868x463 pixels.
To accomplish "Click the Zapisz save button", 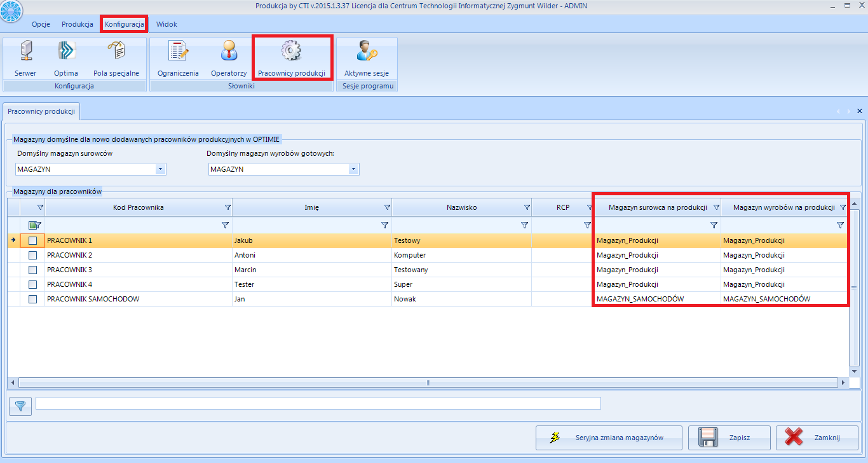I will tap(729, 438).
